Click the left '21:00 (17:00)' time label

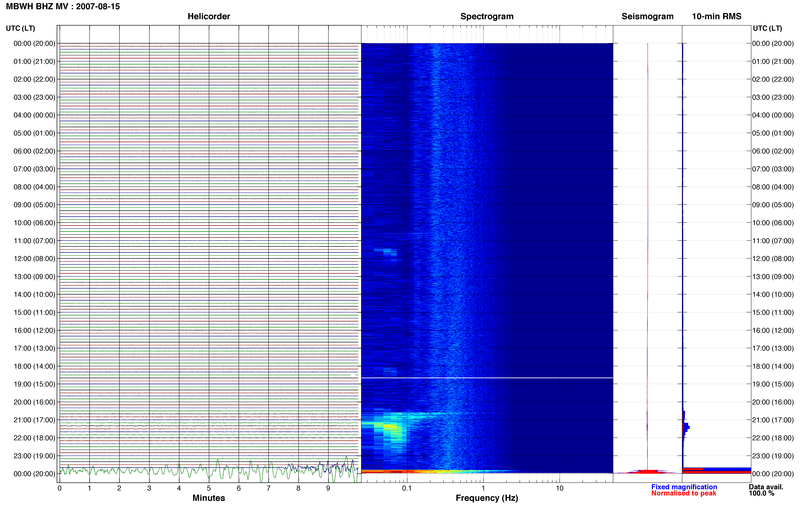34,420
